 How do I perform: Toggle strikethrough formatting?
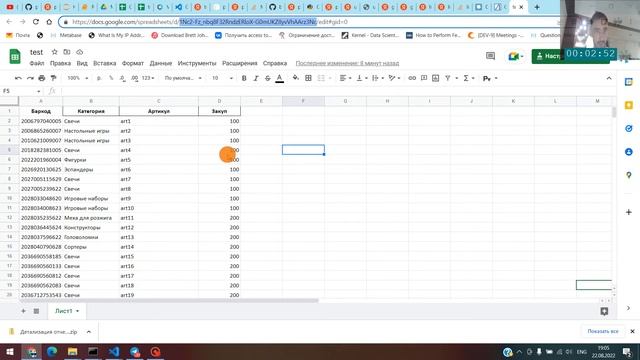268,78
